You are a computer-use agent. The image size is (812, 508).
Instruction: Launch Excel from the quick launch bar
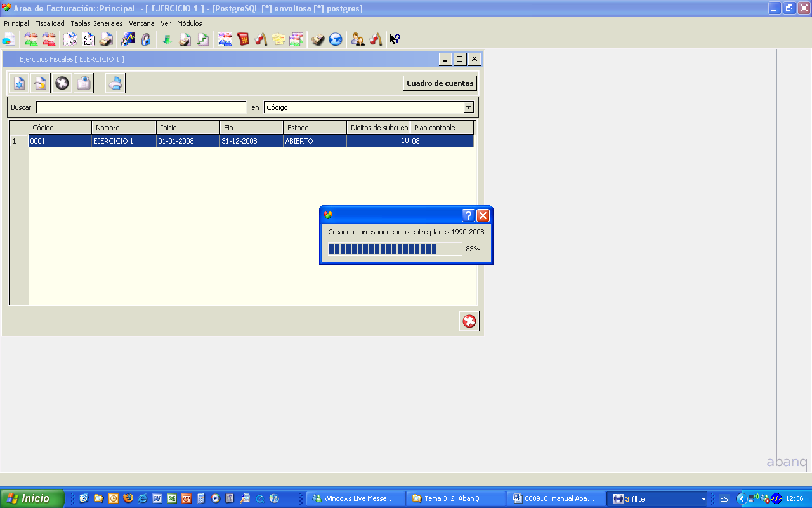pyautogui.click(x=172, y=498)
